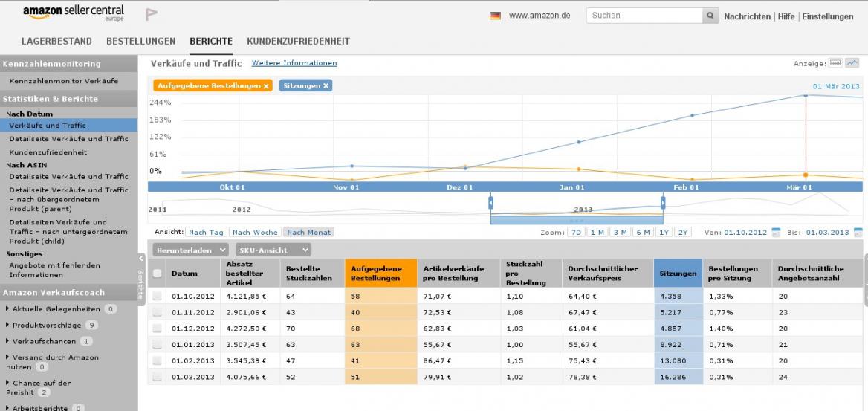Set zoom to 1 M

(597, 232)
